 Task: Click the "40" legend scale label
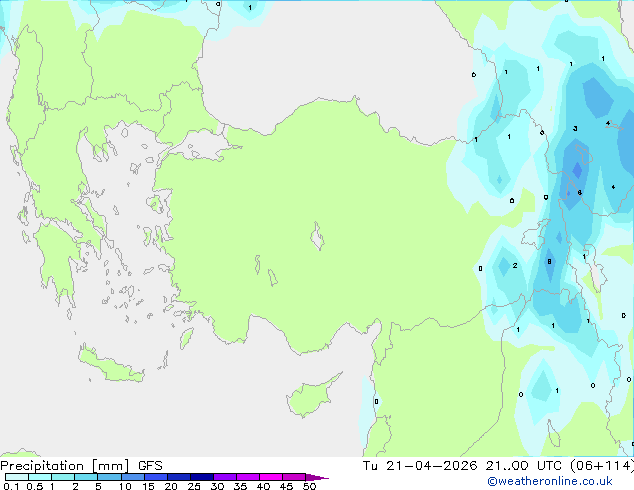pyautogui.click(x=263, y=486)
